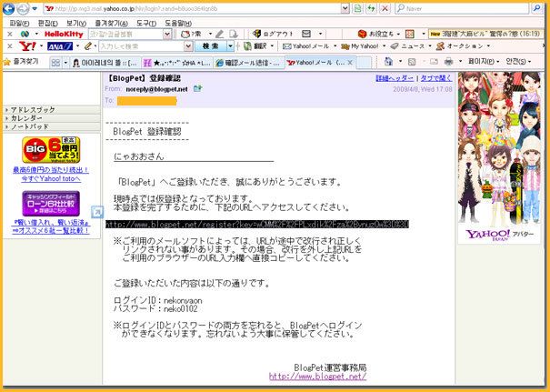This screenshot has height=392, width=550.
Task: Click the HelloKitty toolbar search field
Action: click(x=125, y=34)
